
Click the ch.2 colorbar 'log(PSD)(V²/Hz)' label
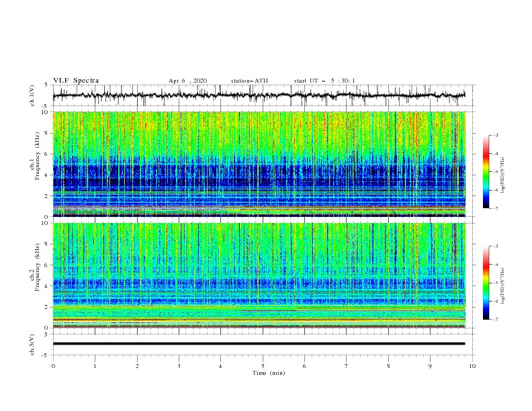click(503, 285)
